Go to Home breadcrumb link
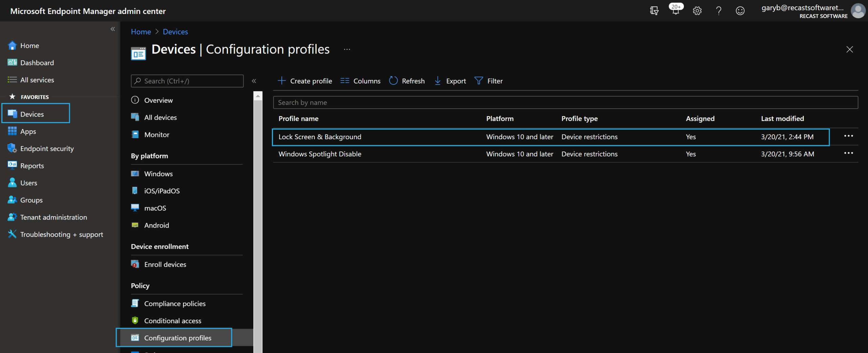The width and height of the screenshot is (868, 353). click(x=141, y=32)
